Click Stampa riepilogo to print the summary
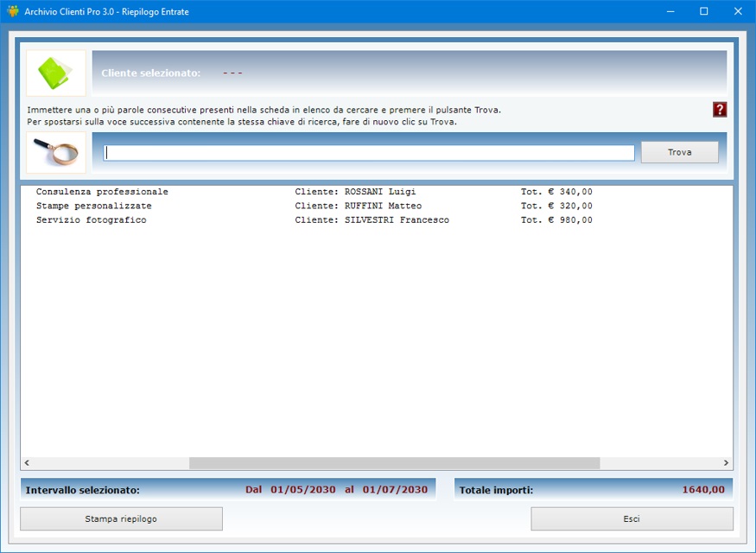This screenshot has width=756, height=553. (121, 518)
